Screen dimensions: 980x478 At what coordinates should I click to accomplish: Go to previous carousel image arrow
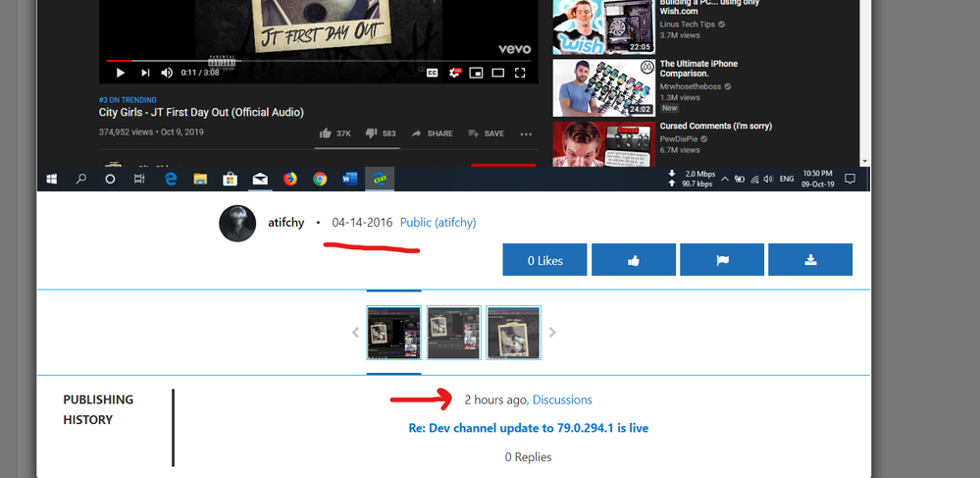click(356, 332)
